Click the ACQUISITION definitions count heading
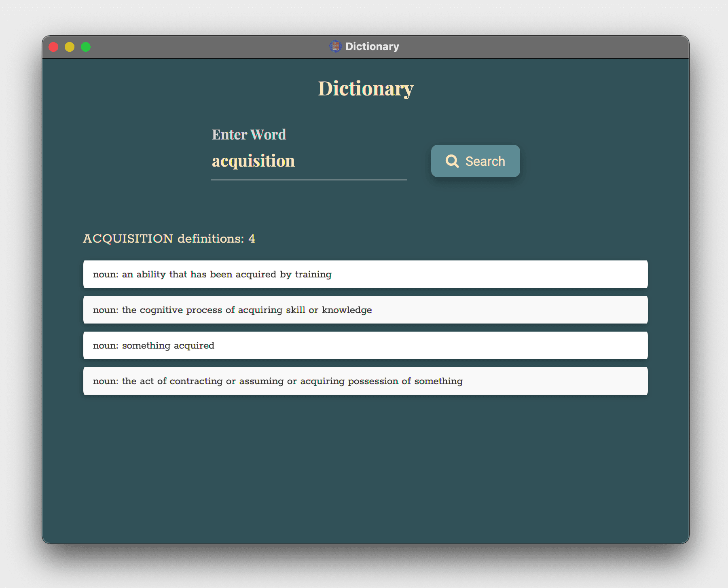The width and height of the screenshot is (728, 588). (x=169, y=239)
